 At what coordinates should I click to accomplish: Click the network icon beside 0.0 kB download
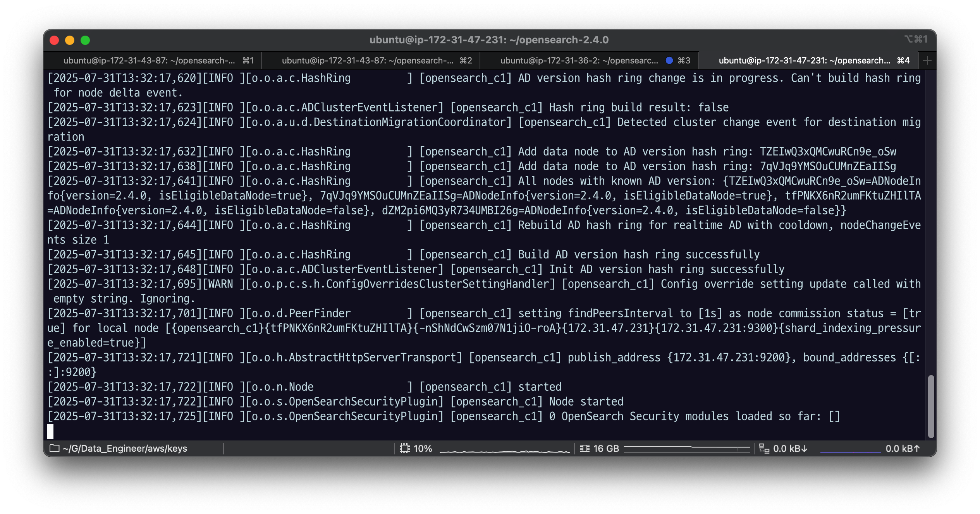click(x=764, y=448)
